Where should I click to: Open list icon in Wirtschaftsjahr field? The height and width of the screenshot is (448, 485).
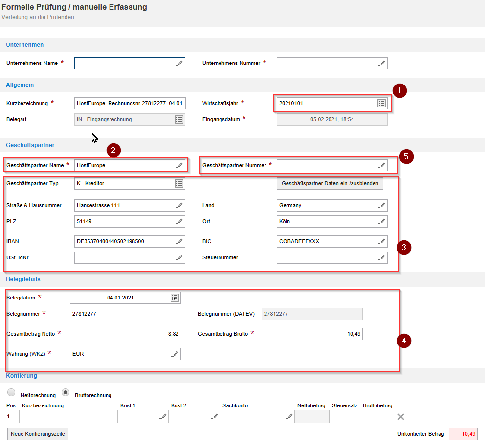(x=381, y=103)
